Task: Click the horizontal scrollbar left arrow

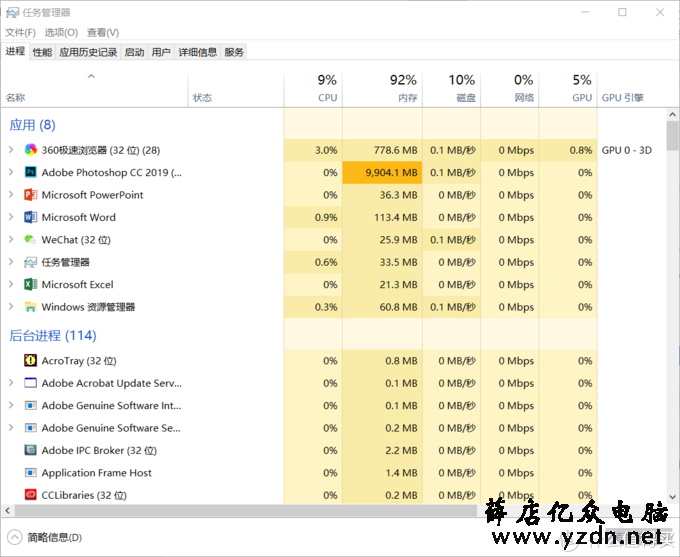Action: pyautogui.click(x=7, y=511)
